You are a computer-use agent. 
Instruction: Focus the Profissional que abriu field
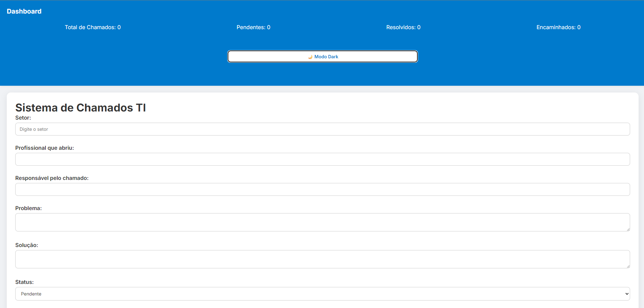click(322, 159)
